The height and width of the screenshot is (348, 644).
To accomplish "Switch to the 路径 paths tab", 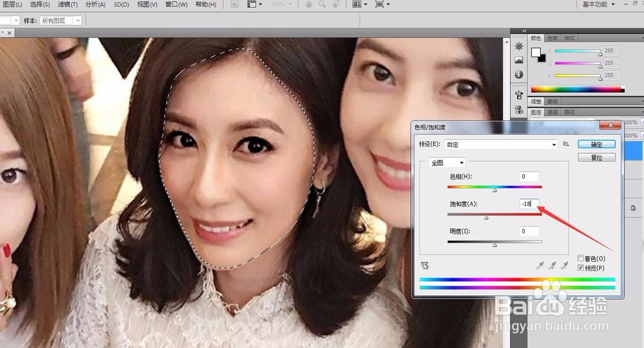I will coord(569,111).
